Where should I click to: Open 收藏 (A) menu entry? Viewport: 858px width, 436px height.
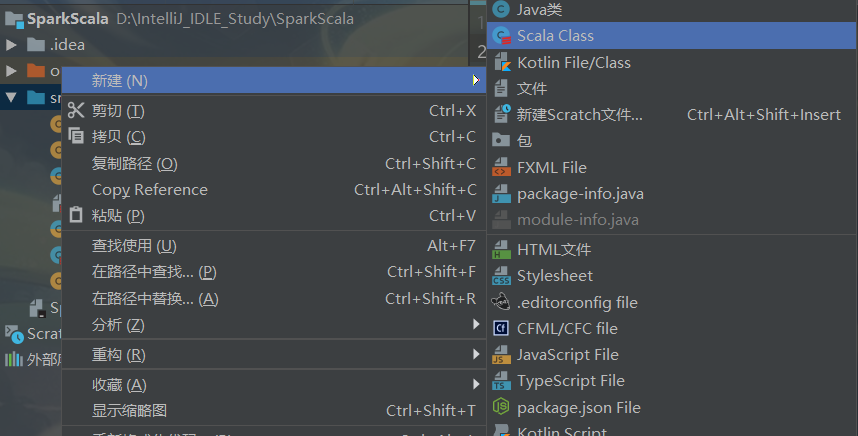(x=274, y=385)
